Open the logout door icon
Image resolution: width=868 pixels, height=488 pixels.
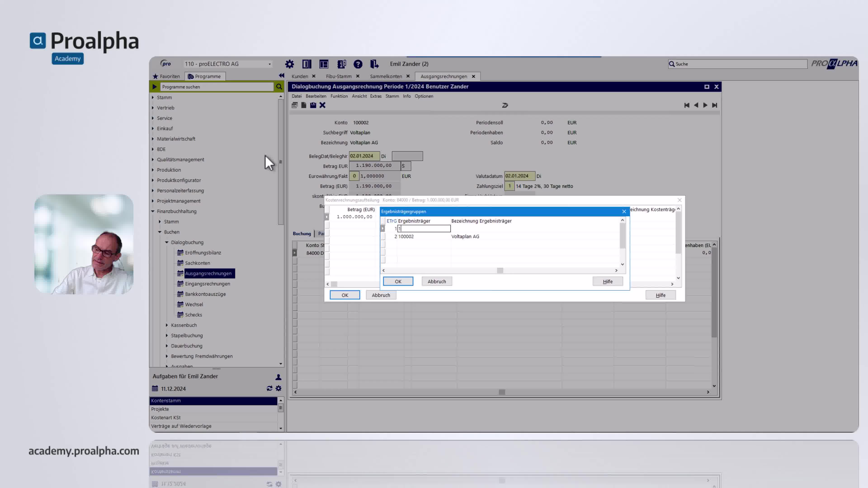(374, 64)
